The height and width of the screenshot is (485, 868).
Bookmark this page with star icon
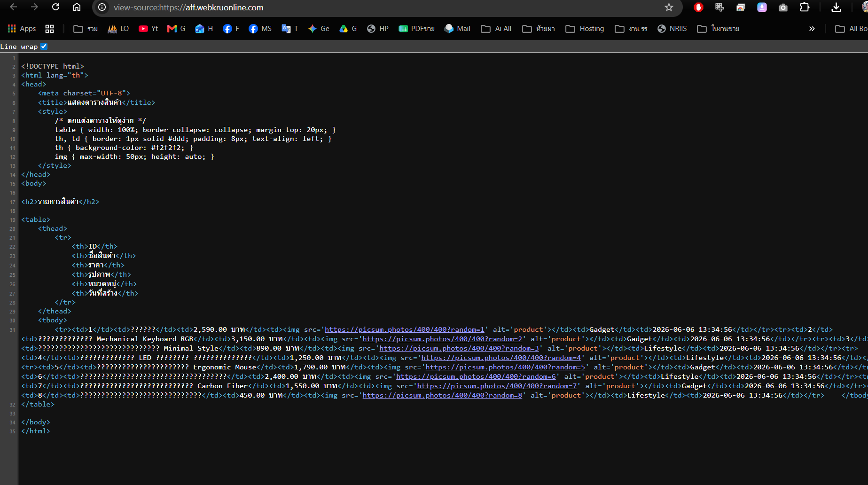pyautogui.click(x=669, y=7)
